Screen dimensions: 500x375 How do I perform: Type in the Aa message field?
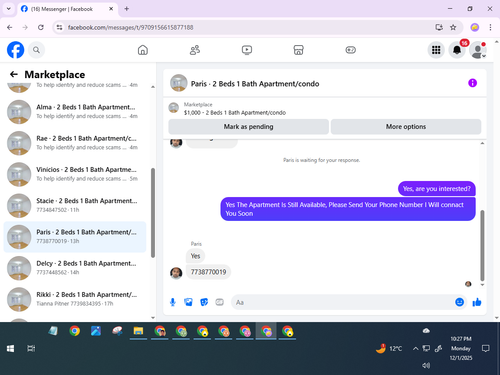point(343,302)
